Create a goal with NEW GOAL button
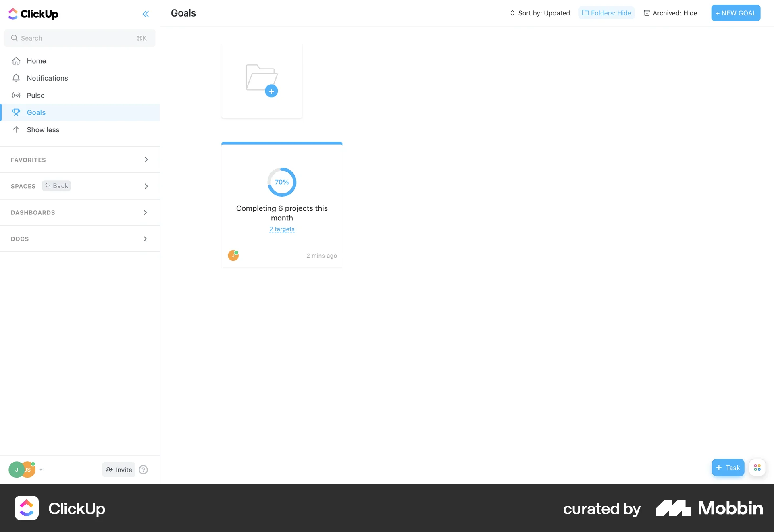 (x=735, y=12)
